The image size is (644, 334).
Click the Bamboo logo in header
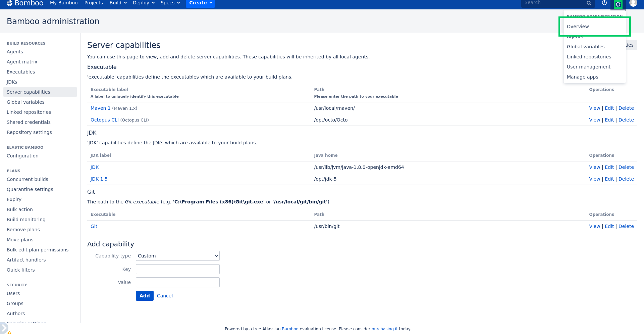[25, 3]
